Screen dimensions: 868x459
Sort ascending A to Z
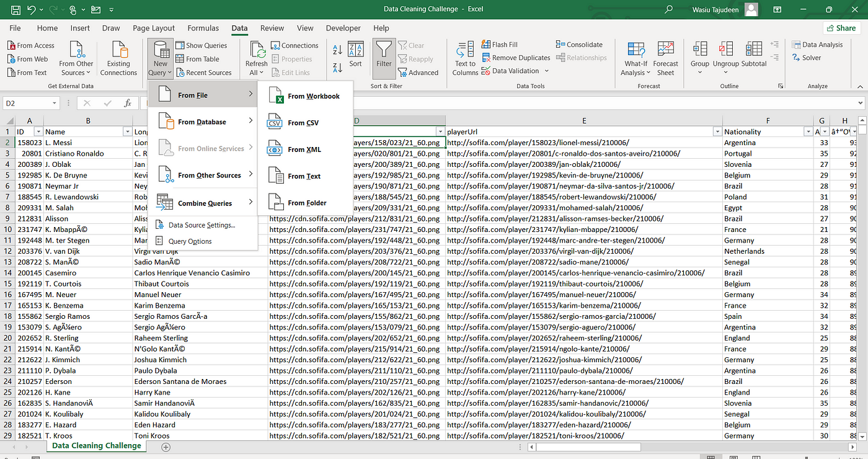point(338,50)
